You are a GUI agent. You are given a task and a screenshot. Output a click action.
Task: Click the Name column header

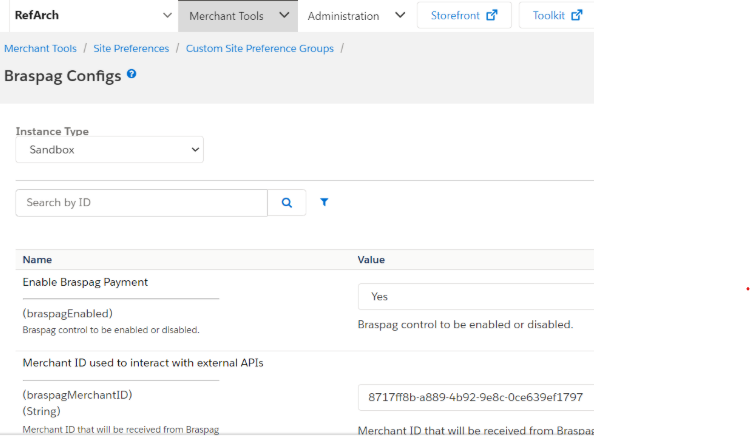[37, 260]
